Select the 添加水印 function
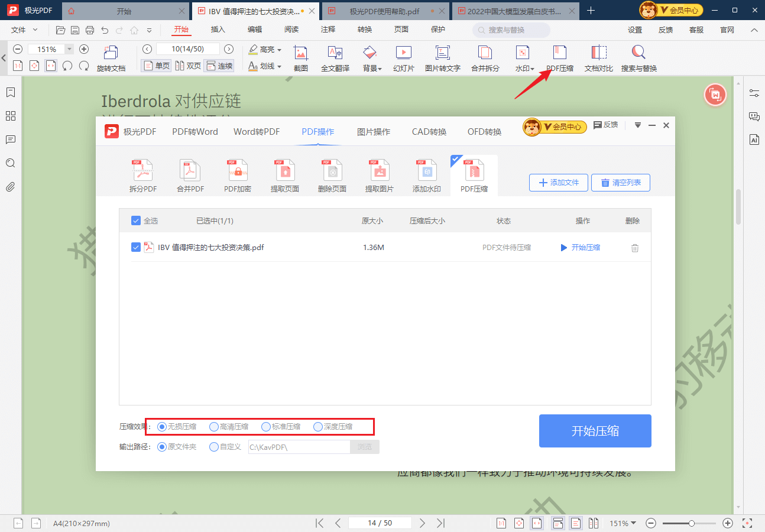765x532 pixels. click(427, 176)
